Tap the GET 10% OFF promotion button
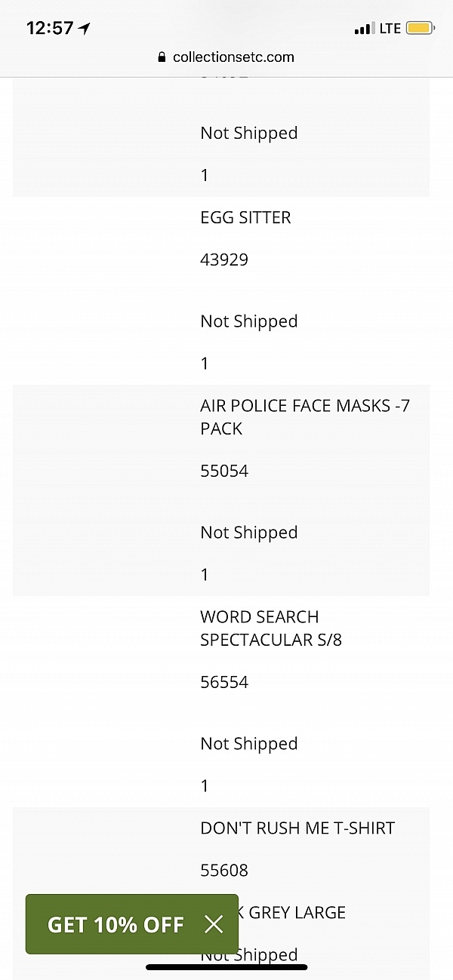 click(116, 924)
